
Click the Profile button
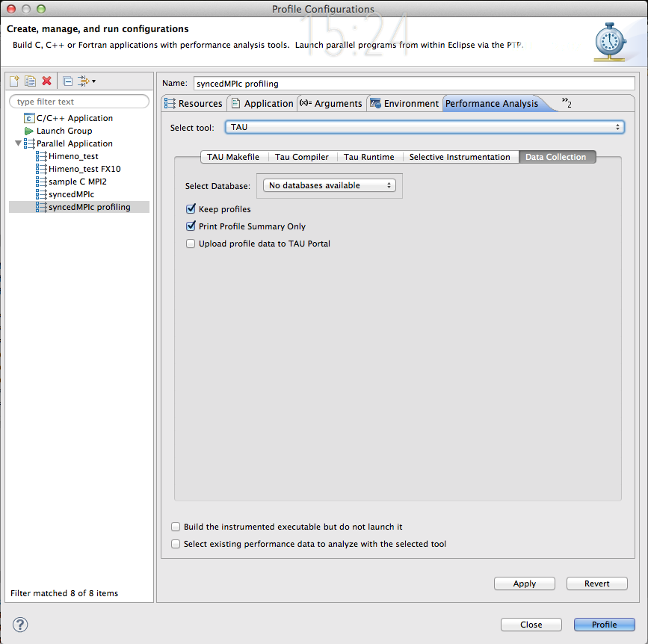point(604,624)
